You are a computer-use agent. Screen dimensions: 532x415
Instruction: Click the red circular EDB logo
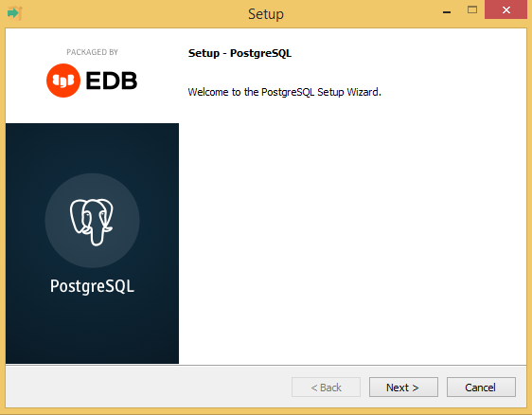pos(63,81)
